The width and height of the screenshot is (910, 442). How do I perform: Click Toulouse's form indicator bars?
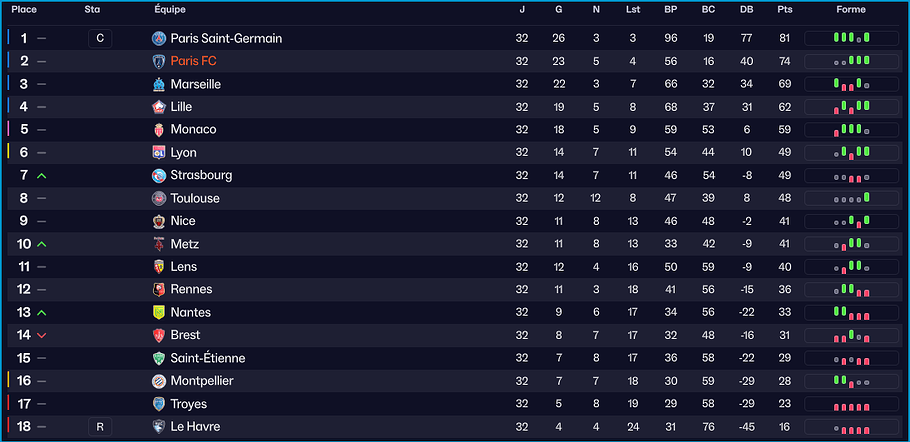click(x=851, y=198)
